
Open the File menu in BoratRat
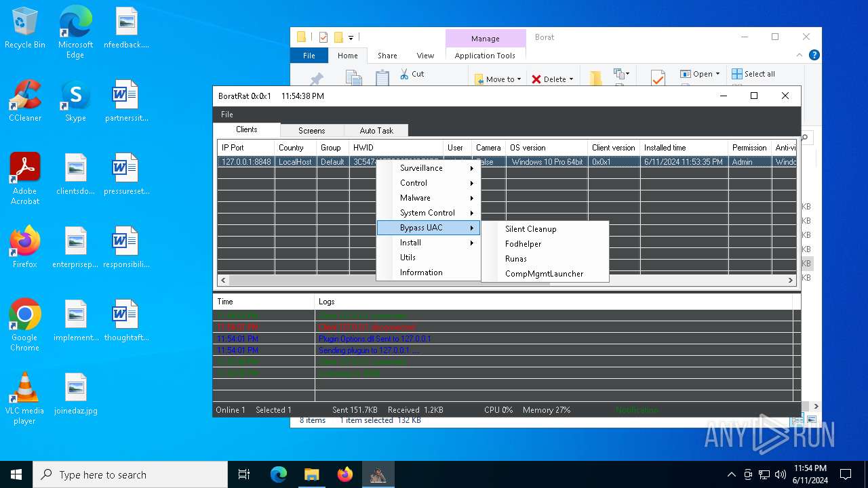[x=227, y=115]
